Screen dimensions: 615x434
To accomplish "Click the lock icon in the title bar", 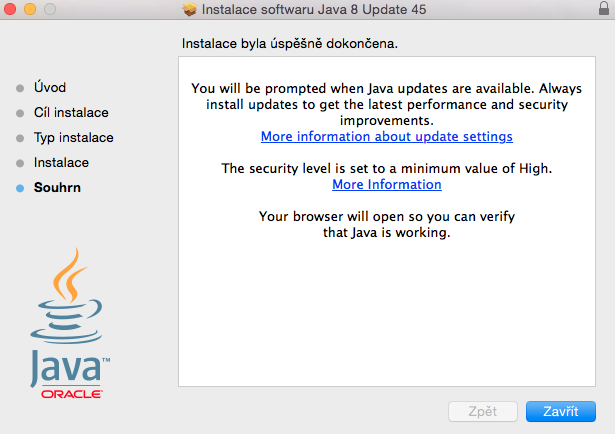I will click(x=604, y=8).
